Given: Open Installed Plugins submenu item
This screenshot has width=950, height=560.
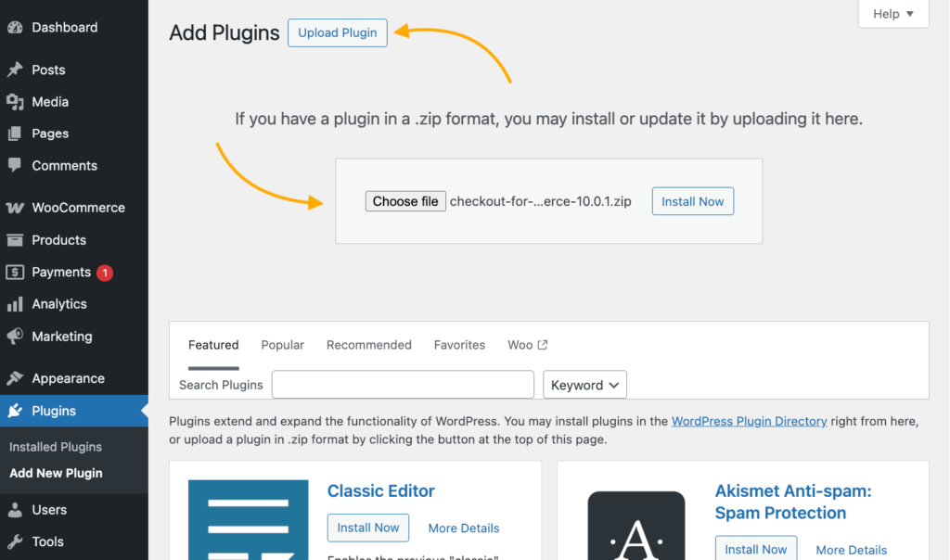Looking at the screenshot, I should 56,447.
